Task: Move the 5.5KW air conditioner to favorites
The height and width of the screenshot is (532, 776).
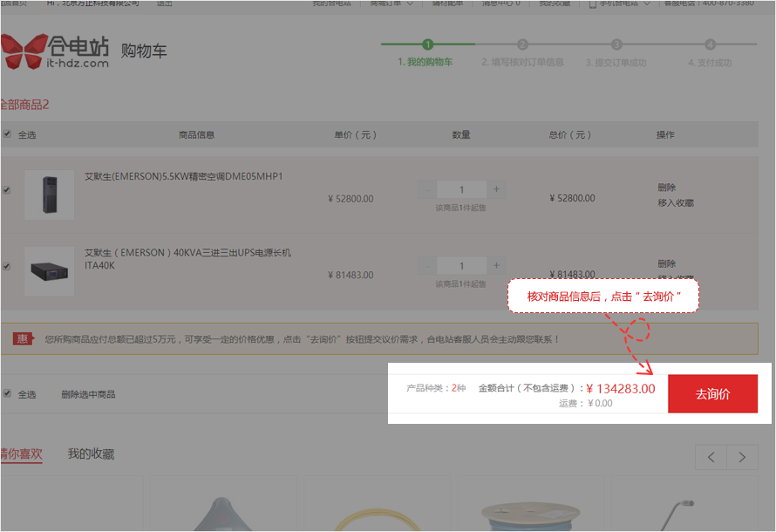Action: (675, 203)
